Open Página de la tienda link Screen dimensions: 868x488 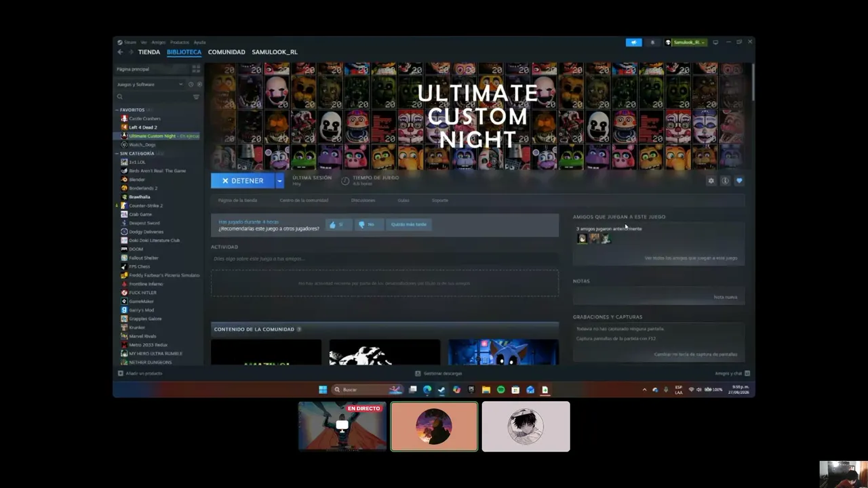(x=237, y=201)
